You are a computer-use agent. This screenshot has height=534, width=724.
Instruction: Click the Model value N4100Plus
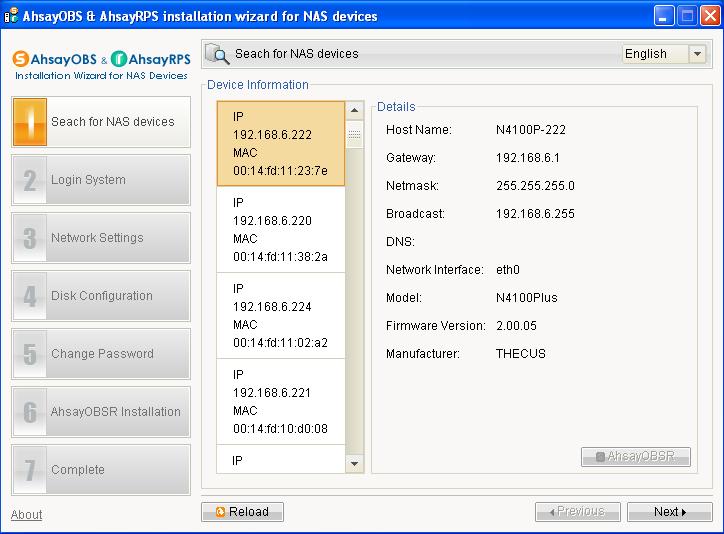[x=526, y=298]
